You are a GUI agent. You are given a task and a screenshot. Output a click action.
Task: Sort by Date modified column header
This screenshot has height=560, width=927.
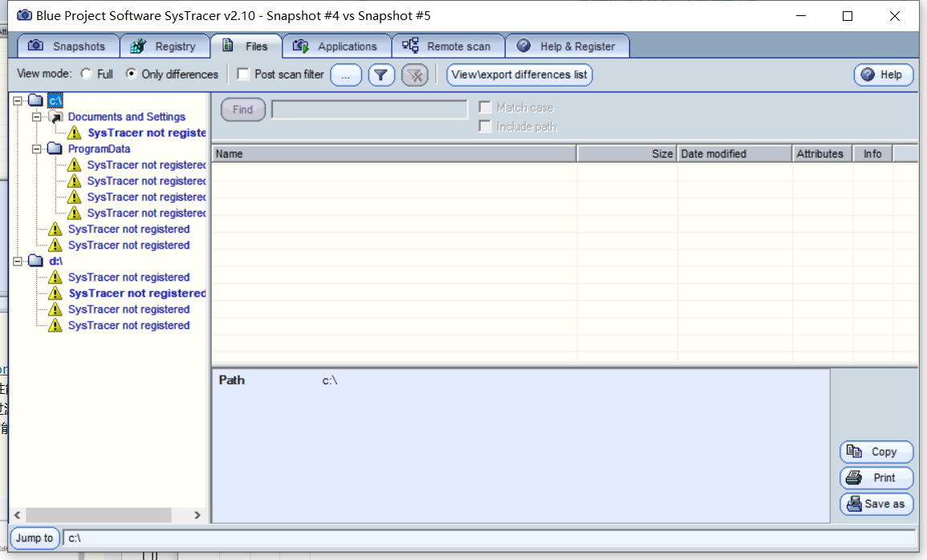tap(734, 153)
